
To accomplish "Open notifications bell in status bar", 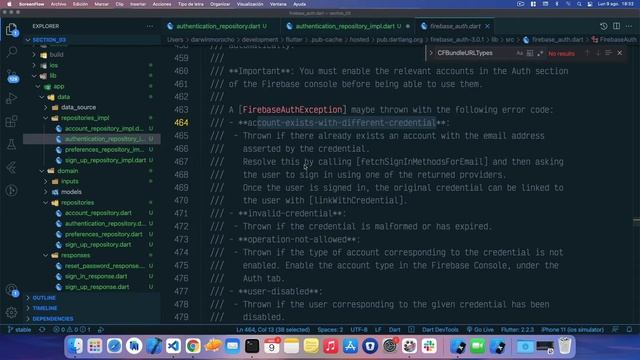I will [629, 330].
